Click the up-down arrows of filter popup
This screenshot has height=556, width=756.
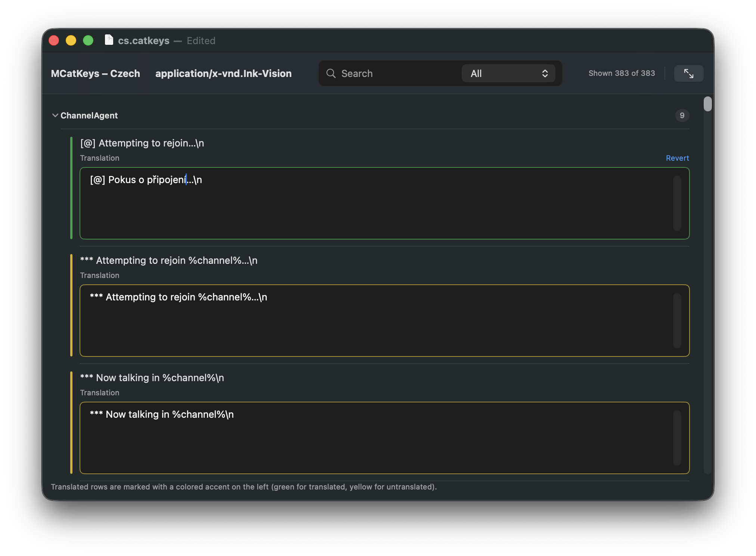click(x=545, y=74)
